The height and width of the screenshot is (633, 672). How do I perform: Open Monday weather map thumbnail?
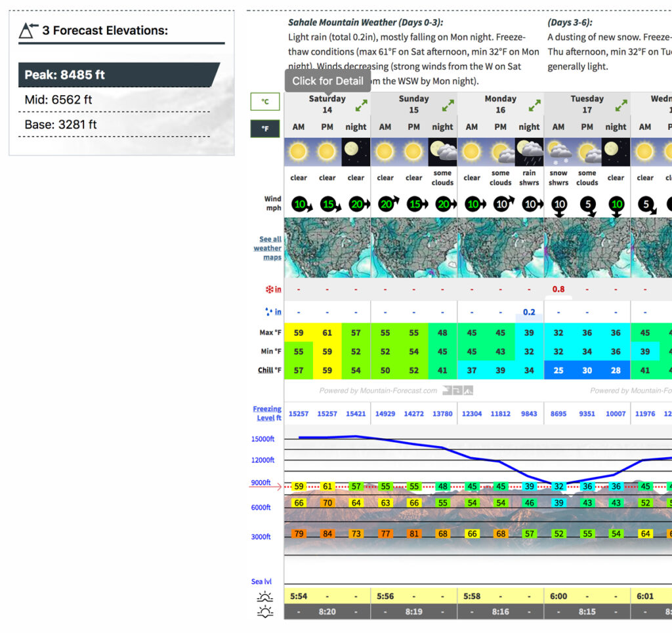501,247
